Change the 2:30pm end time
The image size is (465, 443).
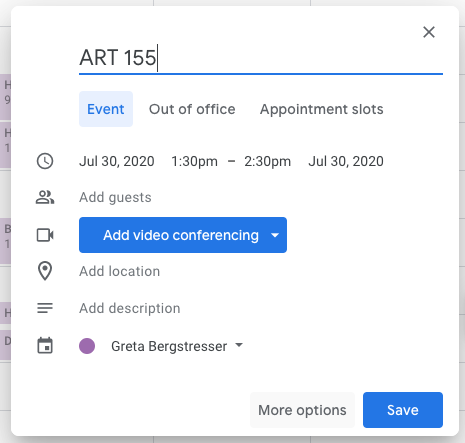click(x=268, y=161)
